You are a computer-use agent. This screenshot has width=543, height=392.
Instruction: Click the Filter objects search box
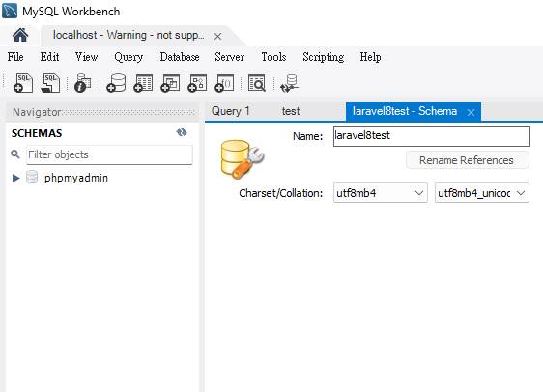[109, 154]
